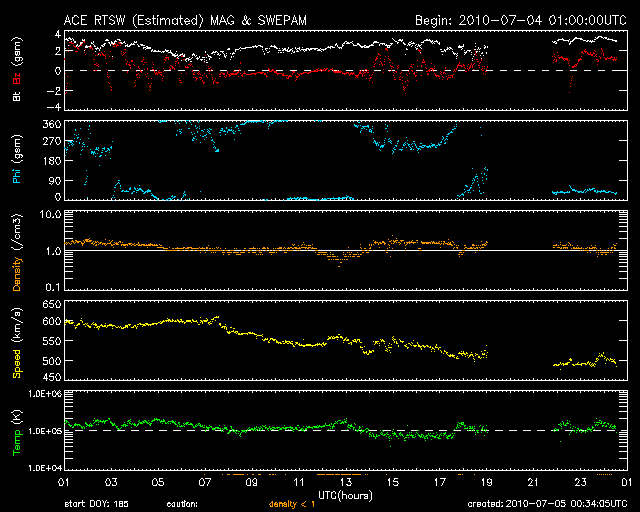The height and width of the screenshot is (512, 640).
Task: Click the '-2' tick label on the Bt Bz axis
Action: (x=53, y=91)
